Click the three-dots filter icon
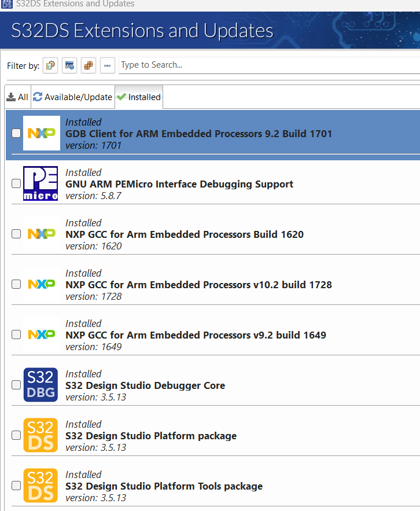The width and height of the screenshot is (420, 511). (x=108, y=65)
